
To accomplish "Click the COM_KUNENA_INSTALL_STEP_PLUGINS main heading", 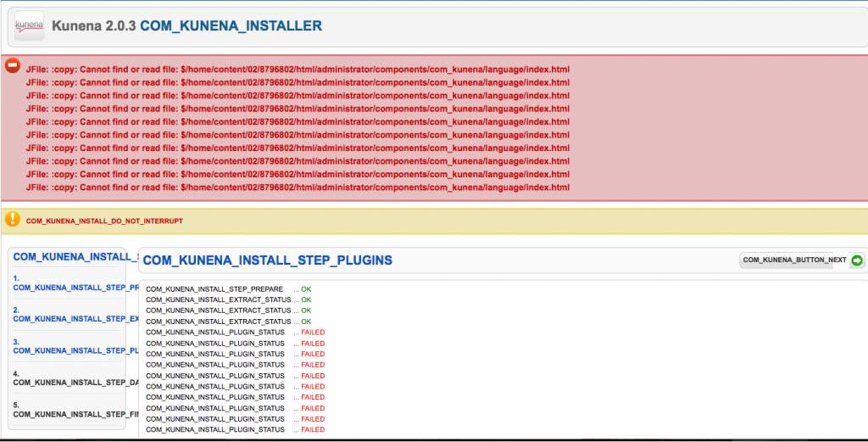I will click(x=267, y=260).
